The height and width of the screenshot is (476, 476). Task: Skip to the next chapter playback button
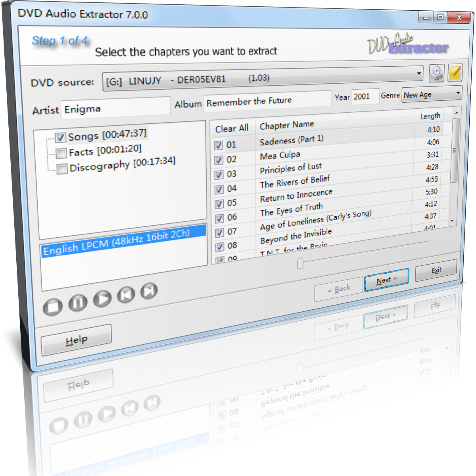pyautogui.click(x=149, y=291)
